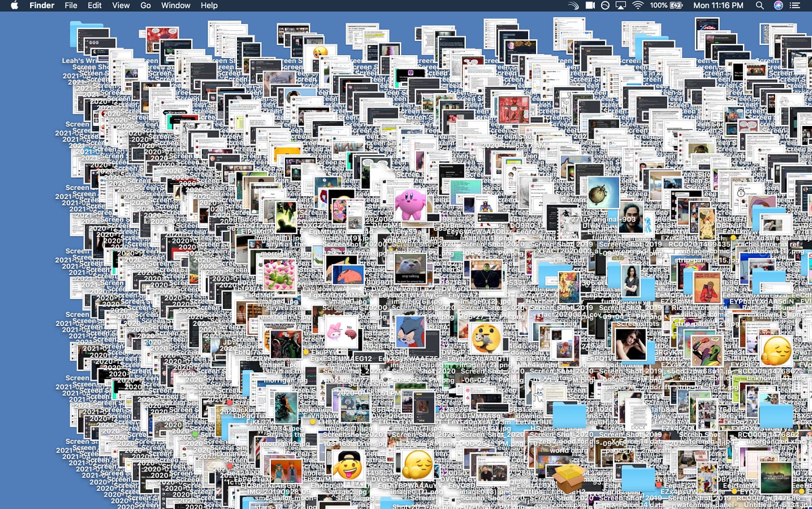Screen dimensions: 812x509
Task: Click the swirl-shaped menu bar icon
Action: 573,6
